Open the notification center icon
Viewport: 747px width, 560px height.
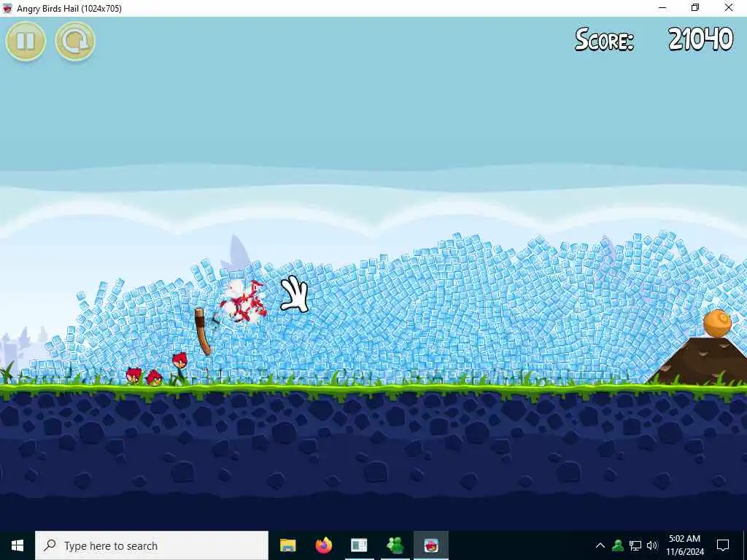click(723, 545)
